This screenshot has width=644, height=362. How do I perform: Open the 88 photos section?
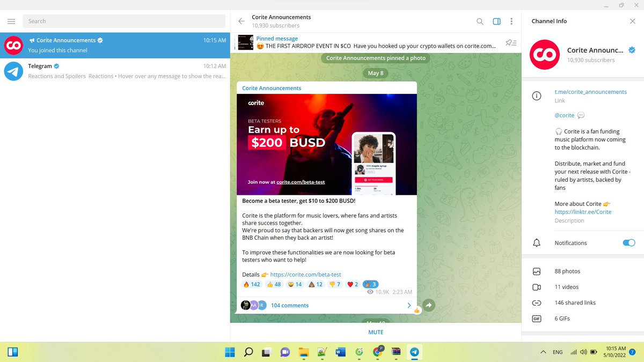[582, 271]
